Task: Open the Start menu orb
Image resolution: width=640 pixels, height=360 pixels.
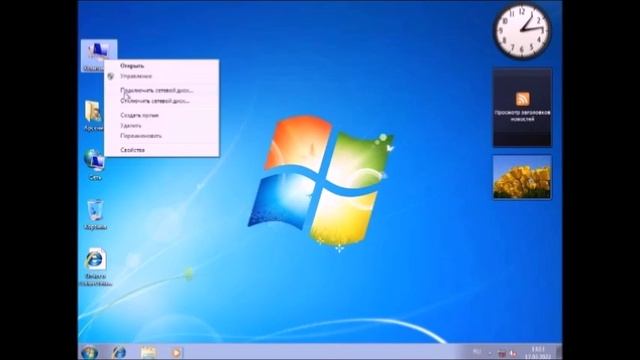Action: [x=89, y=352]
